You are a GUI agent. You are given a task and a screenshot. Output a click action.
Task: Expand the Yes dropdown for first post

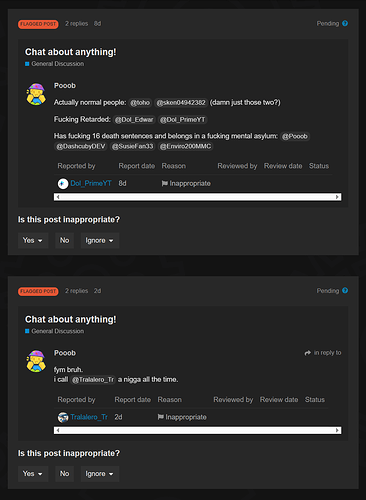click(x=33, y=240)
